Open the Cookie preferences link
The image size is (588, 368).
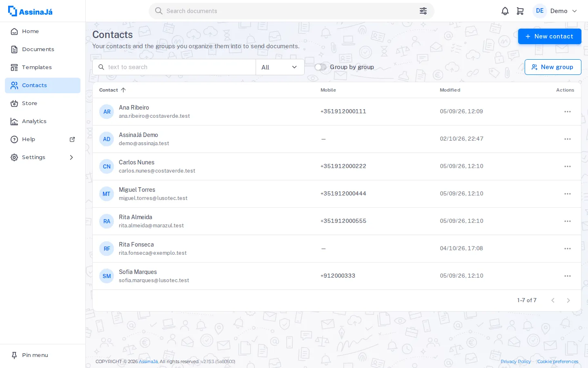558,361
